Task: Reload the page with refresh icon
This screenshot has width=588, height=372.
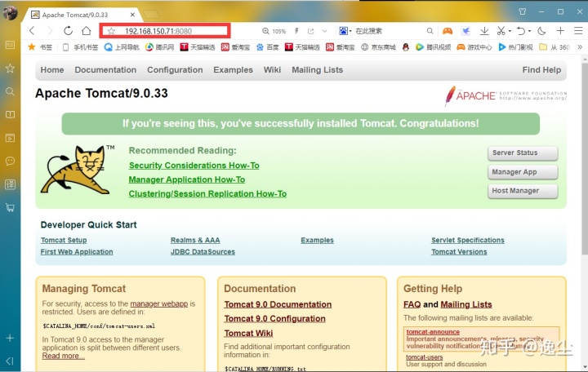Action: pos(68,31)
